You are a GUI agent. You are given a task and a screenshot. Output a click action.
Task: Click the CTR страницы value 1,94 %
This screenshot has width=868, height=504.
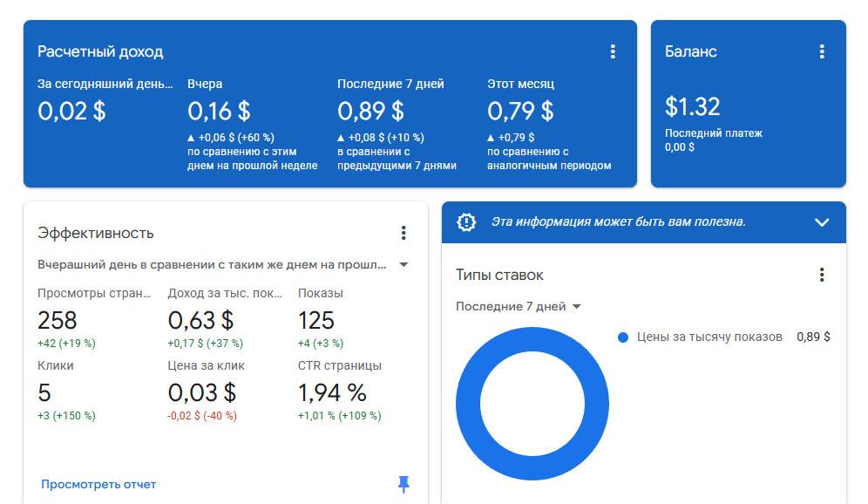click(x=332, y=392)
